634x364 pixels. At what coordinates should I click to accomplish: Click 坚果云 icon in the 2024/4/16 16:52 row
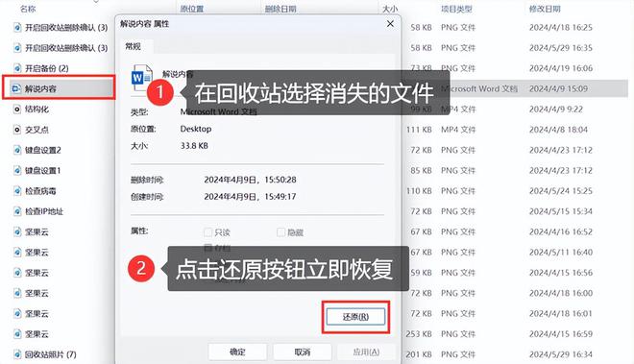(x=17, y=231)
